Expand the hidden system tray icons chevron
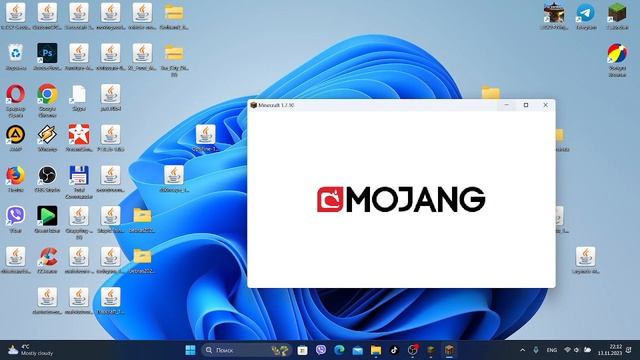640x360 pixels. click(x=522, y=350)
